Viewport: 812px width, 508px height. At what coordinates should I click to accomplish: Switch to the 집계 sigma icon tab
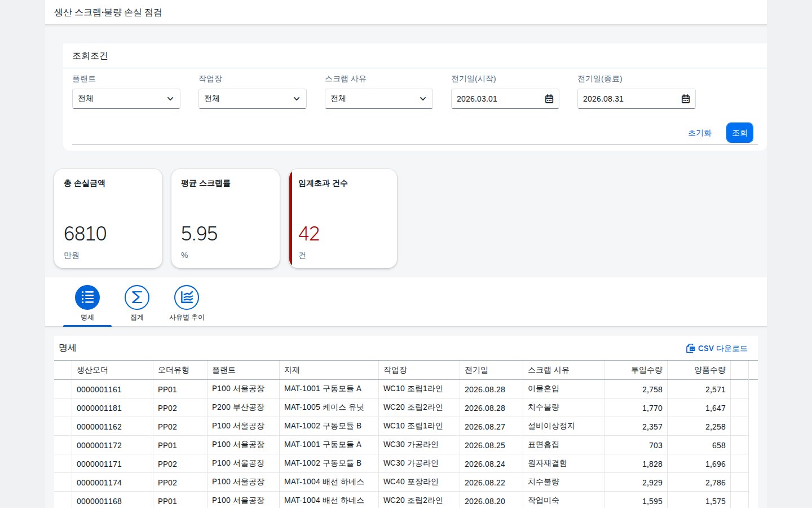[137, 304]
